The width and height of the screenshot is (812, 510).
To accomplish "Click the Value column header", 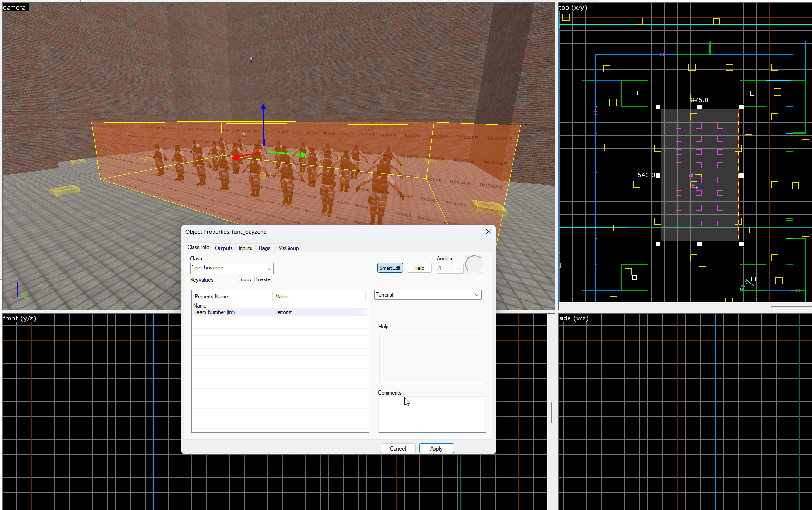I will coord(319,297).
